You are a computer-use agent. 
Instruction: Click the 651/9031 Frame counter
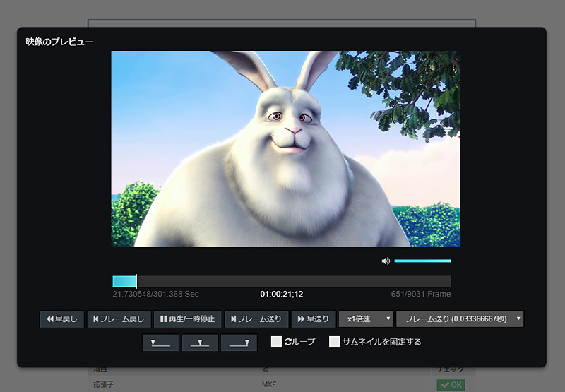point(421,294)
